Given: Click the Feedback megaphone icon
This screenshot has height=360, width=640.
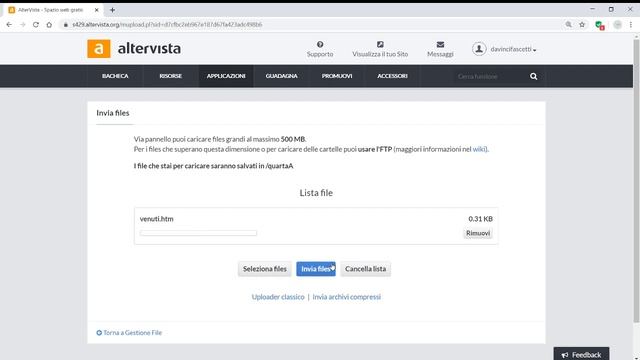Looking at the screenshot, I should click(565, 355).
